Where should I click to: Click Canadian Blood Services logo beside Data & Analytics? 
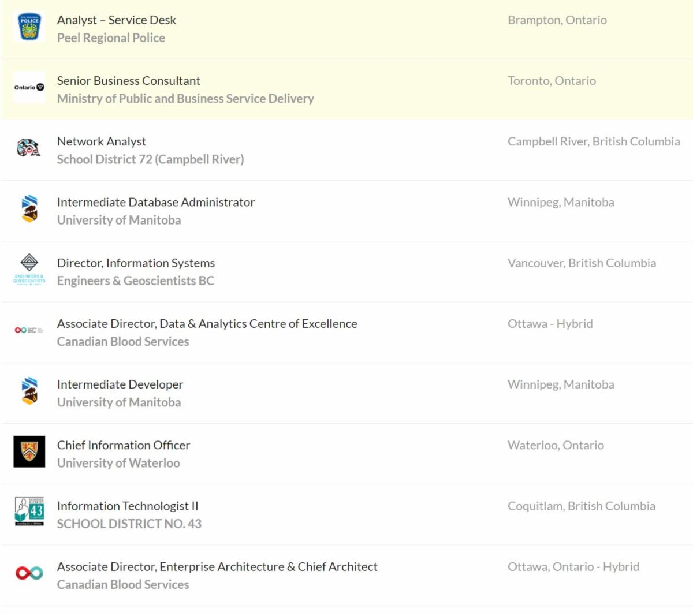click(29, 330)
